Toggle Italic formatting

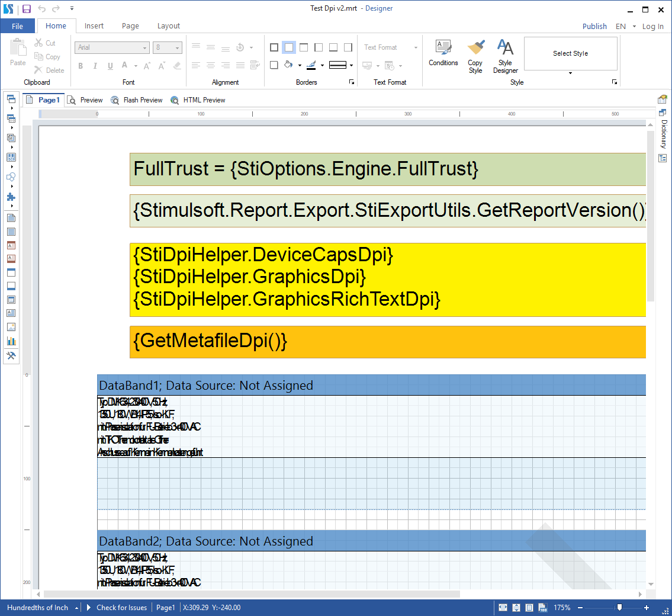(x=95, y=66)
